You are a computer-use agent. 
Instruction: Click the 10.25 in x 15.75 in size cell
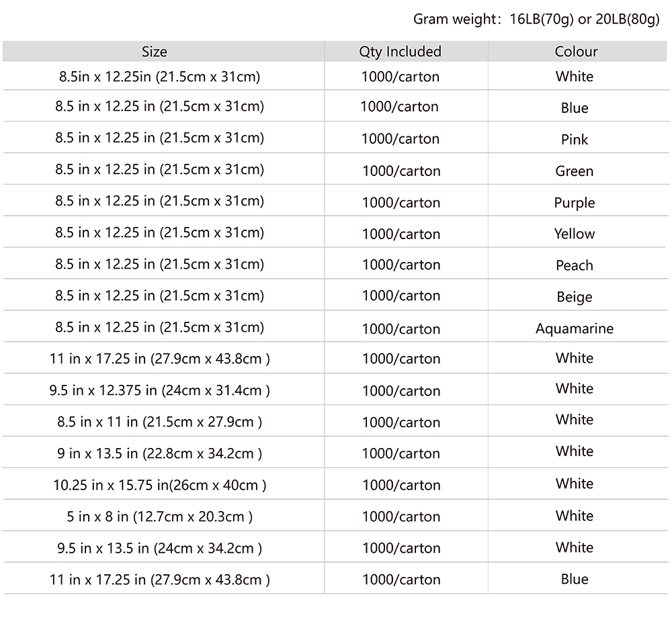[x=160, y=485]
